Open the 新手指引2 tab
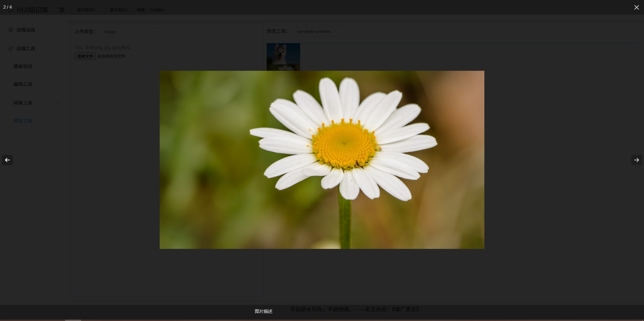Image resolution: width=644 pixels, height=321 pixels. tap(119, 10)
